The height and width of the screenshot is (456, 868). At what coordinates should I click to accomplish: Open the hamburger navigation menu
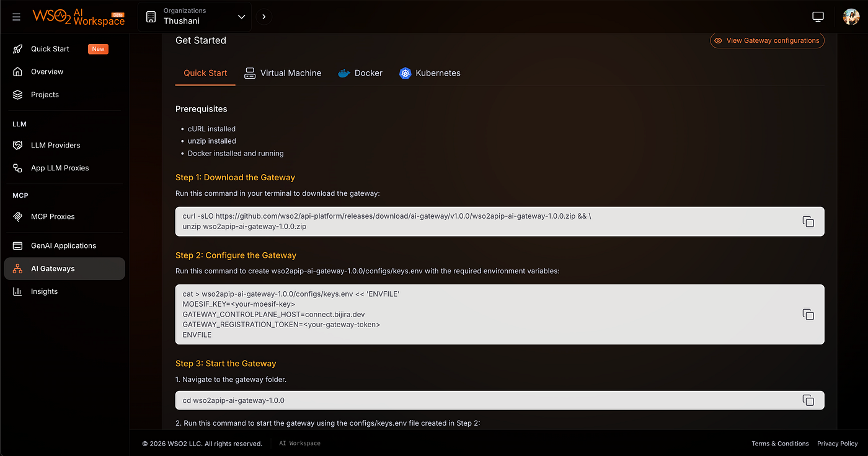(16, 17)
